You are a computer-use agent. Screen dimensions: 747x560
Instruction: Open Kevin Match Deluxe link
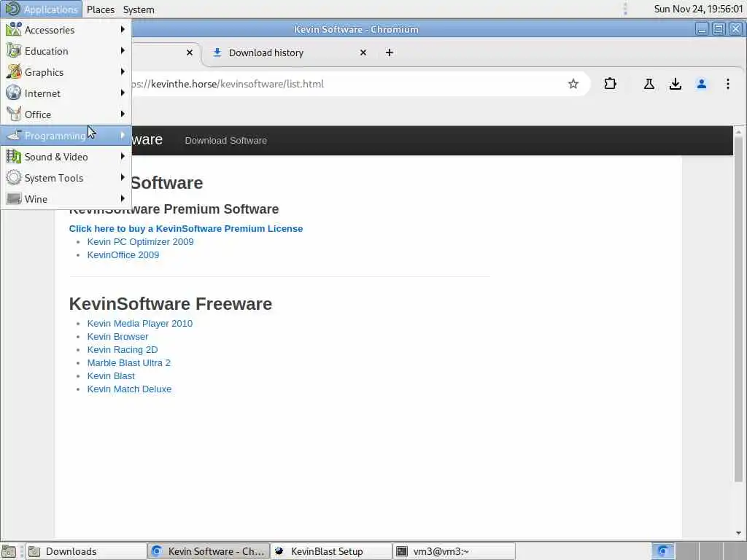[129, 389]
